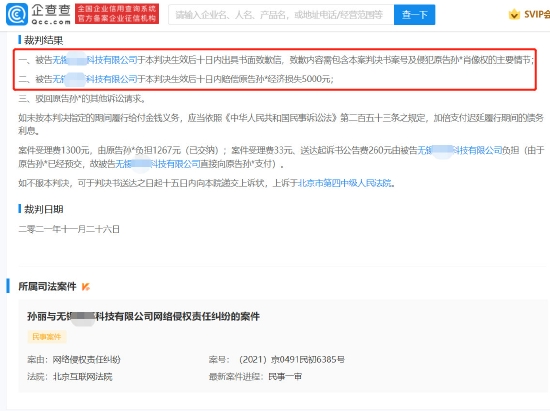The image size is (550, 411).
Task: Click the date 二零二一年十一月二十六日
Action: pos(69,229)
